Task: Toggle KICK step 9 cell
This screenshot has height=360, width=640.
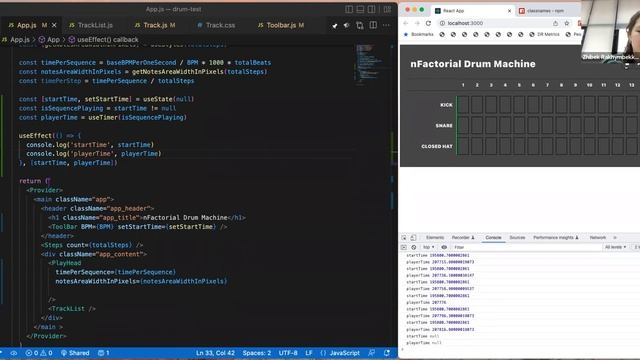Action: [576, 105]
